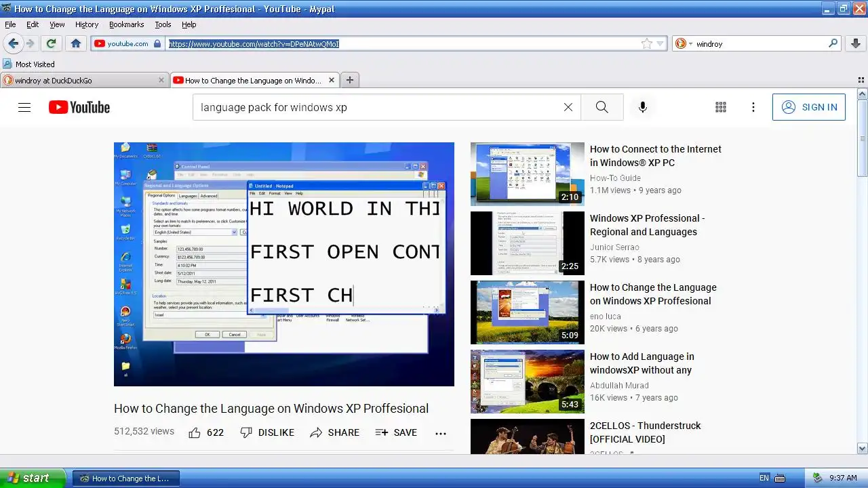The width and height of the screenshot is (868, 488).
Task: Open more actions ellipsis below the video
Action: click(x=441, y=433)
